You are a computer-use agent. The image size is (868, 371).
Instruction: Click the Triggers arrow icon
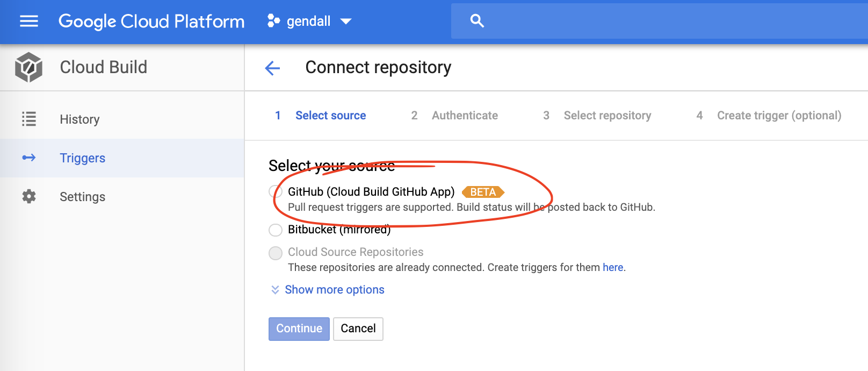tap(29, 158)
